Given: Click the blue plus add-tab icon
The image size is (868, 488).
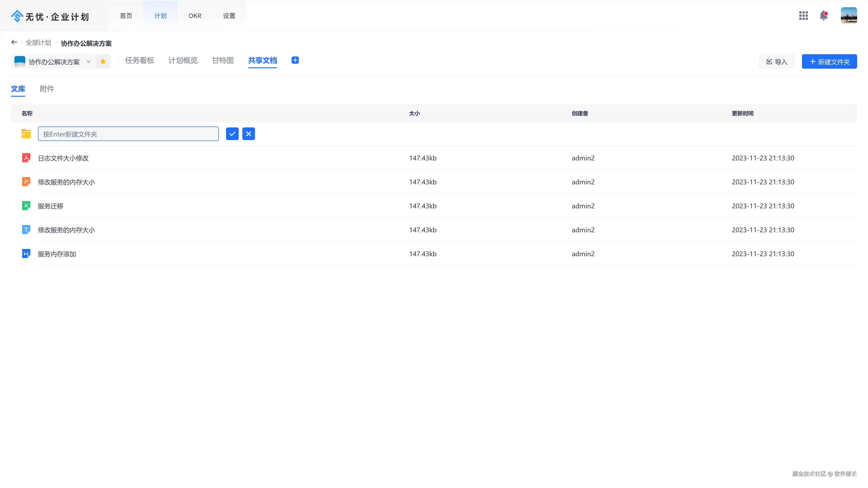Looking at the screenshot, I should 295,60.
